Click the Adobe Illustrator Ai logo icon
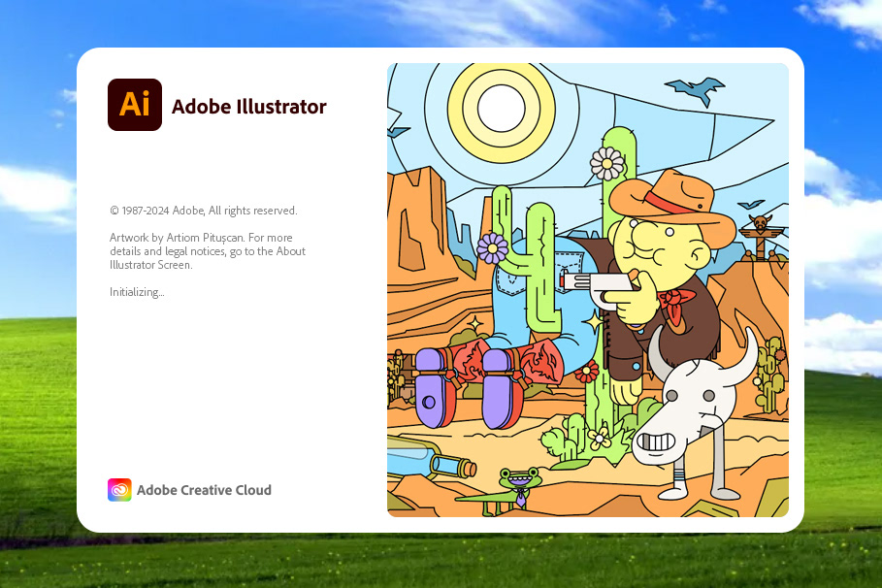 pyautogui.click(x=135, y=105)
